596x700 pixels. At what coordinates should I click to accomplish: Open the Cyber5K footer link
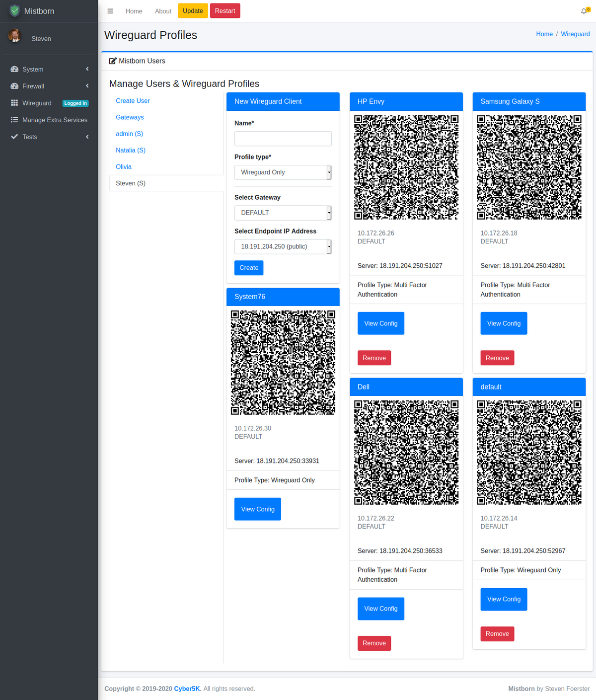tap(187, 689)
